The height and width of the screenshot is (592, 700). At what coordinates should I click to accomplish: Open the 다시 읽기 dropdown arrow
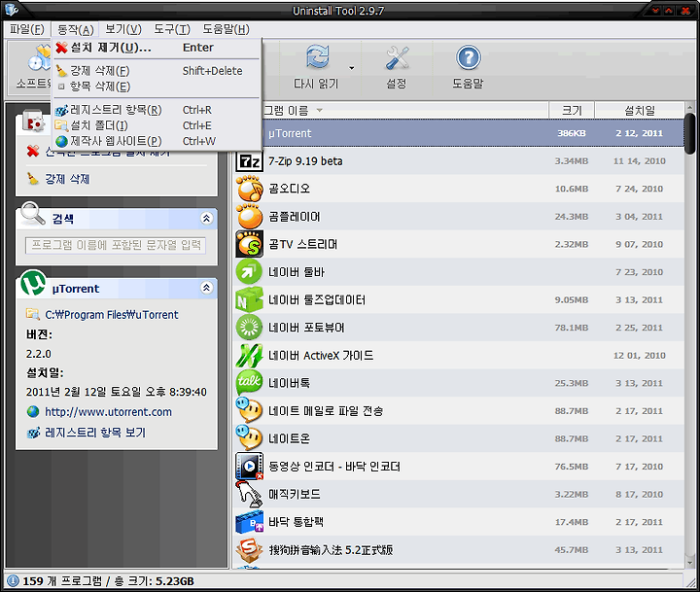click(x=352, y=68)
